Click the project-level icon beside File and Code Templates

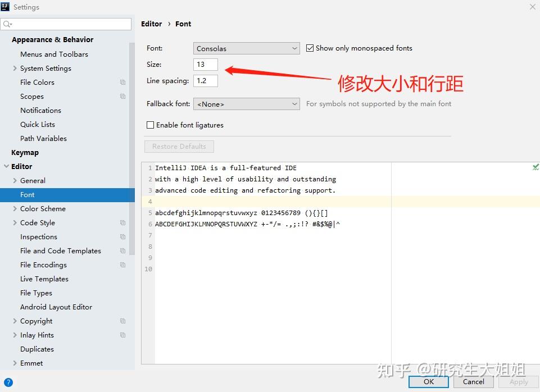[122, 251]
